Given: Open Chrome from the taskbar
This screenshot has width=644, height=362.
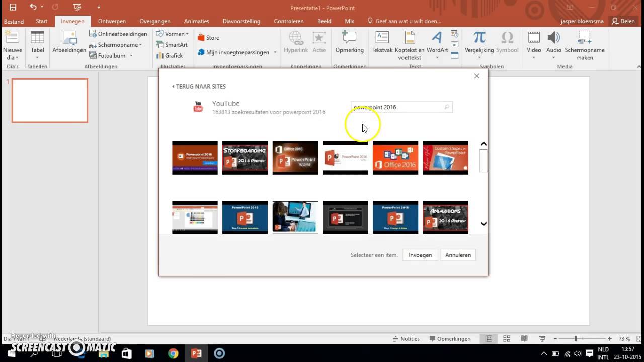Looking at the screenshot, I should coord(173,353).
